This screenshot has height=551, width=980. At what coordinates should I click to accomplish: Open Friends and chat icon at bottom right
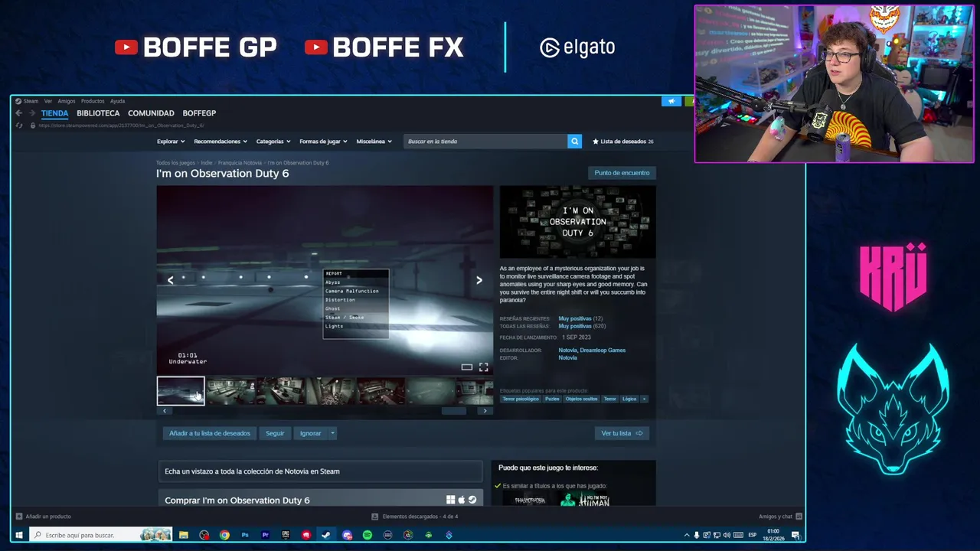799,517
